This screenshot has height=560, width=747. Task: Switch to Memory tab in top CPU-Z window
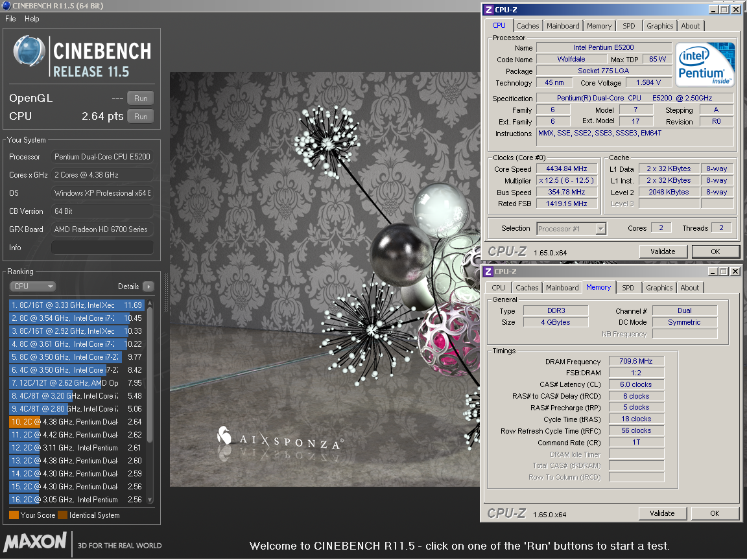pos(599,26)
